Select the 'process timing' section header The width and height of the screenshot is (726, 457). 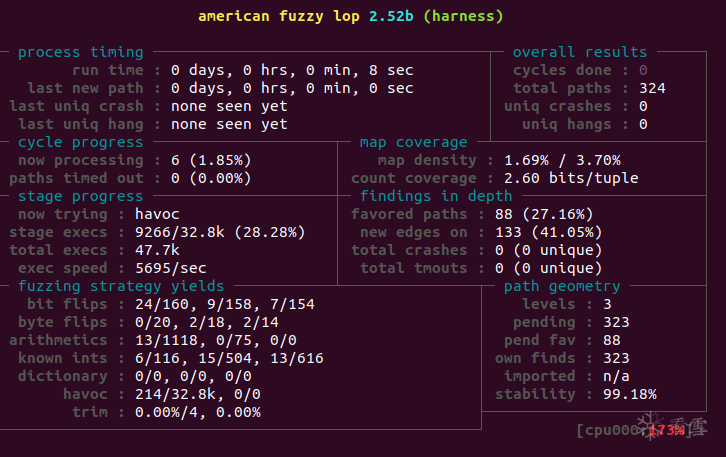81,52
